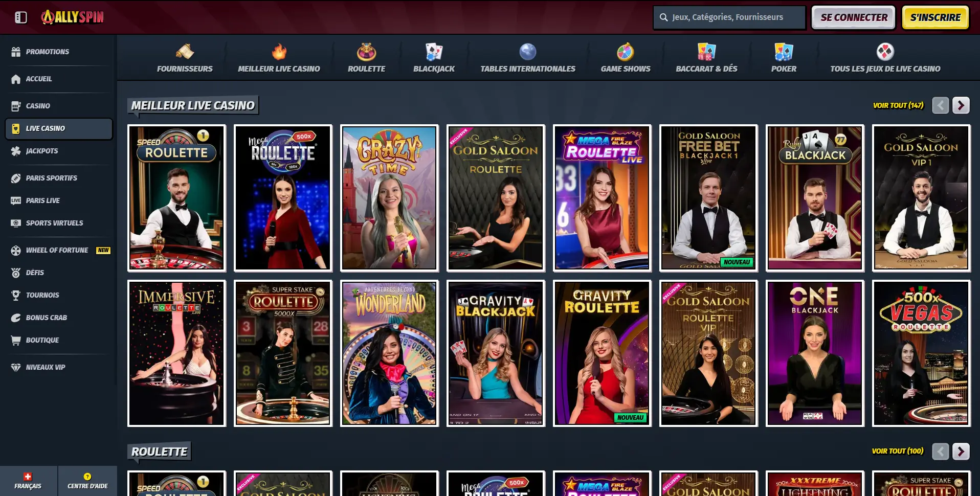Select the Baccarat & Dés icon
The width and height of the screenshot is (980, 496).
(706, 52)
